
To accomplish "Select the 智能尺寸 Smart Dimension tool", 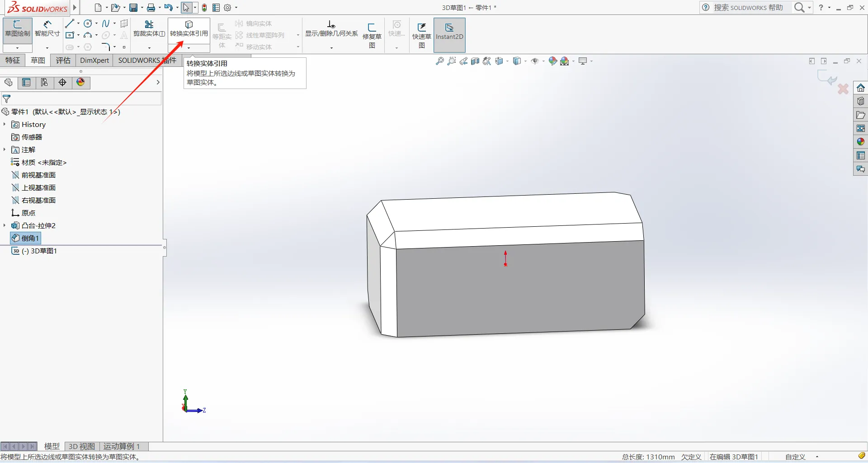I will [47, 28].
